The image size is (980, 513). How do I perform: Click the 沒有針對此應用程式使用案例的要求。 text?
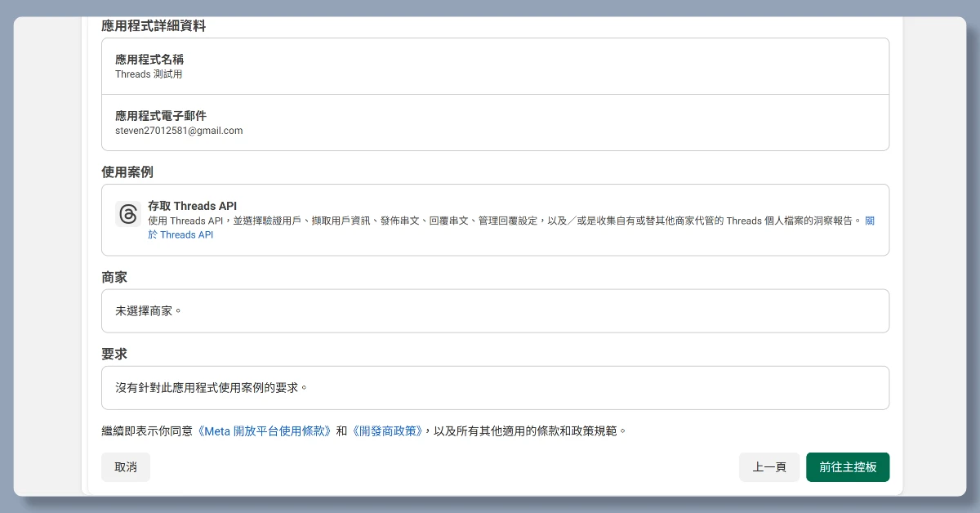(x=212, y=388)
